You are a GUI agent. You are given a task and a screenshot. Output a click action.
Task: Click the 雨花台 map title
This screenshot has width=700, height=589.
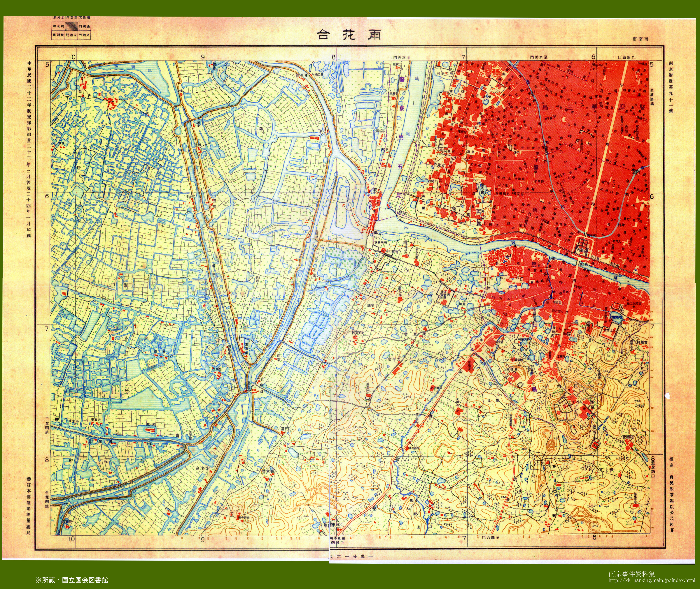[x=349, y=35]
